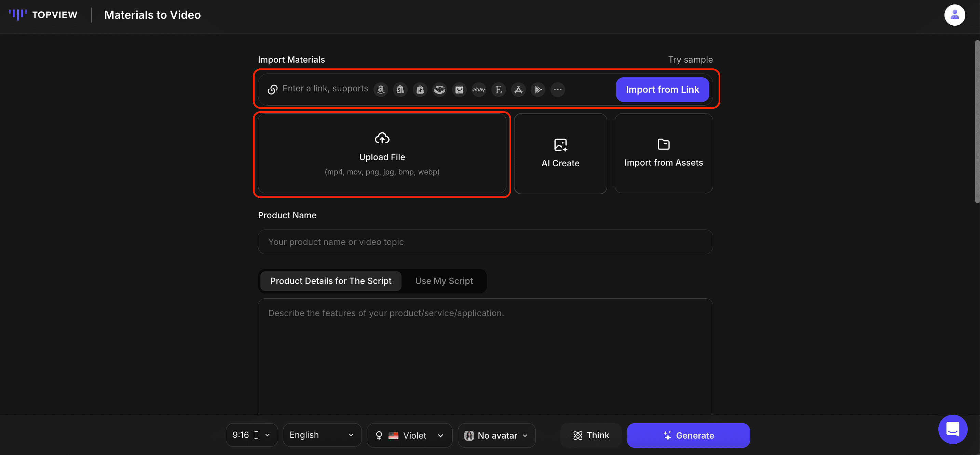Click the Import from Link button
The image size is (980, 455).
click(x=662, y=90)
